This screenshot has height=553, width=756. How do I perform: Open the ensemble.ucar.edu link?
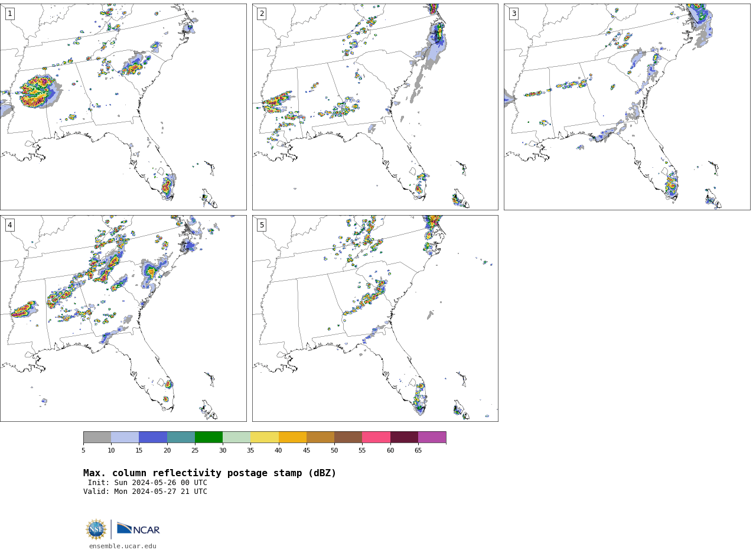123,547
